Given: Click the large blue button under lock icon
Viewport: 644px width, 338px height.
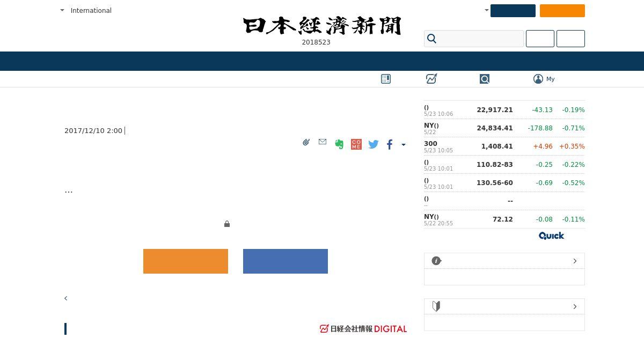Looking at the screenshot, I should [x=286, y=261].
